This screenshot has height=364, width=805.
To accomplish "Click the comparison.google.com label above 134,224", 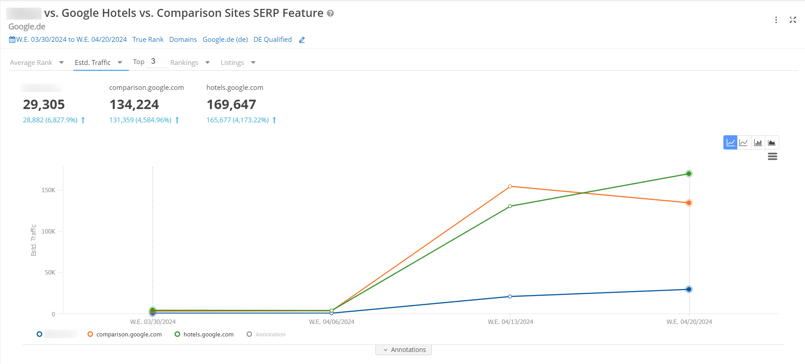I will point(146,88).
